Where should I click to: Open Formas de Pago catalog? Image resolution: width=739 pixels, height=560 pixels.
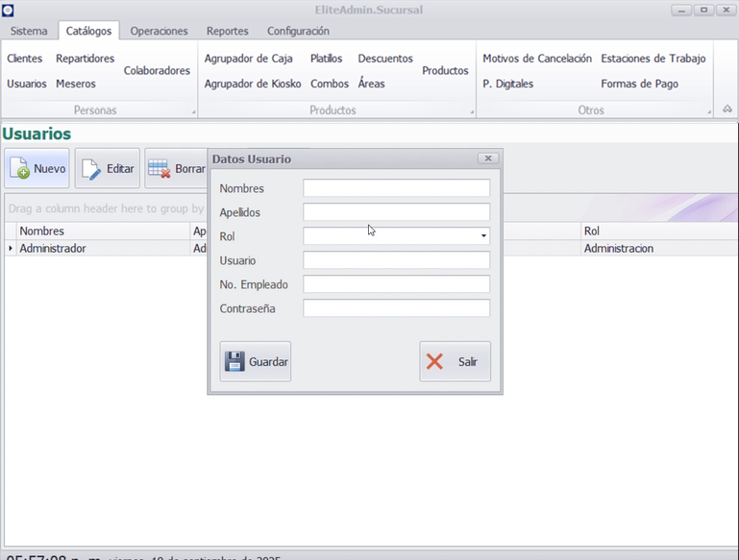click(639, 84)
